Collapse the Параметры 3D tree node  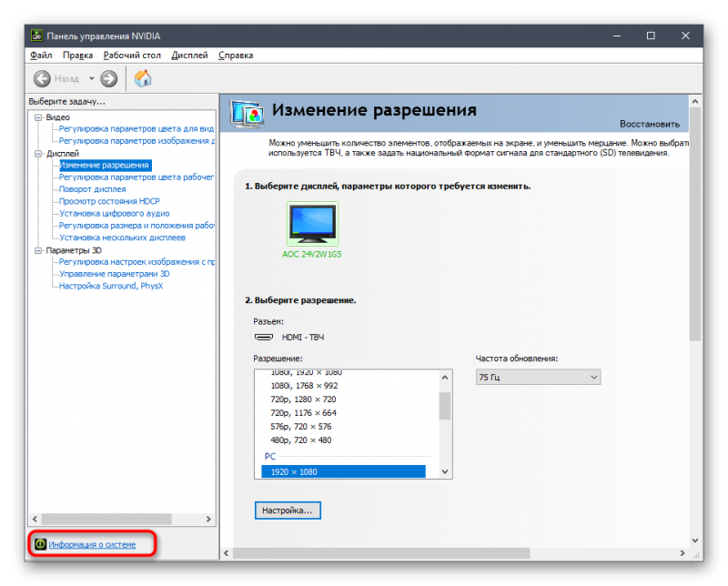point(38,251)
